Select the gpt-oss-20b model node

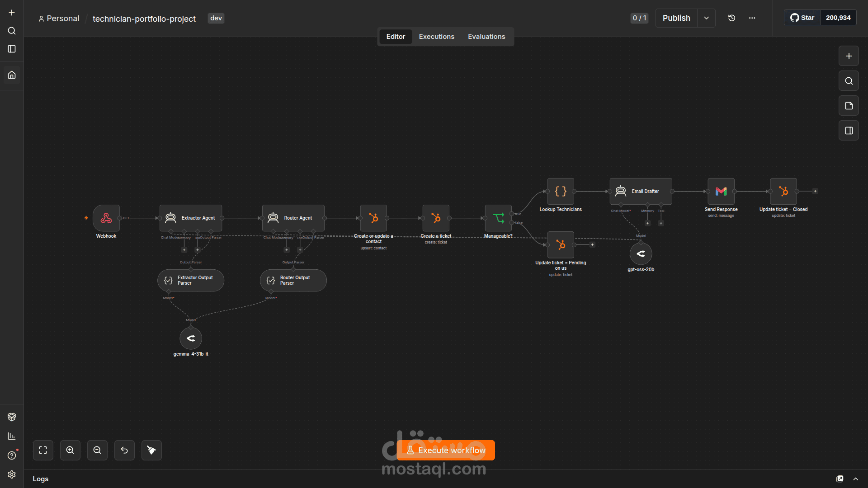pyautogui.click(x=641, y=254)
